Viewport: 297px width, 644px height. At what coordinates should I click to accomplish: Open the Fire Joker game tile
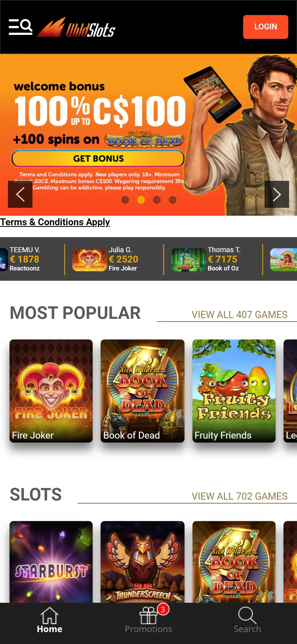click(51, 391)
